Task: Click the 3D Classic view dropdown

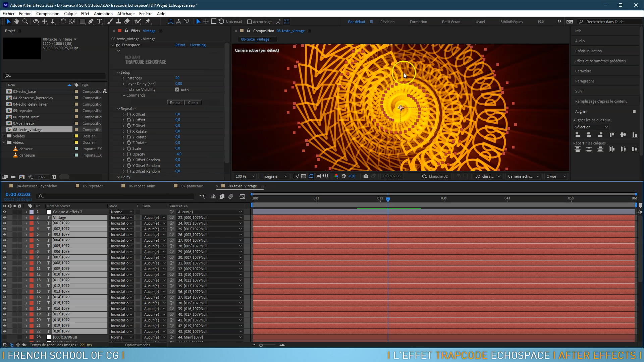Action: (486, 176)
